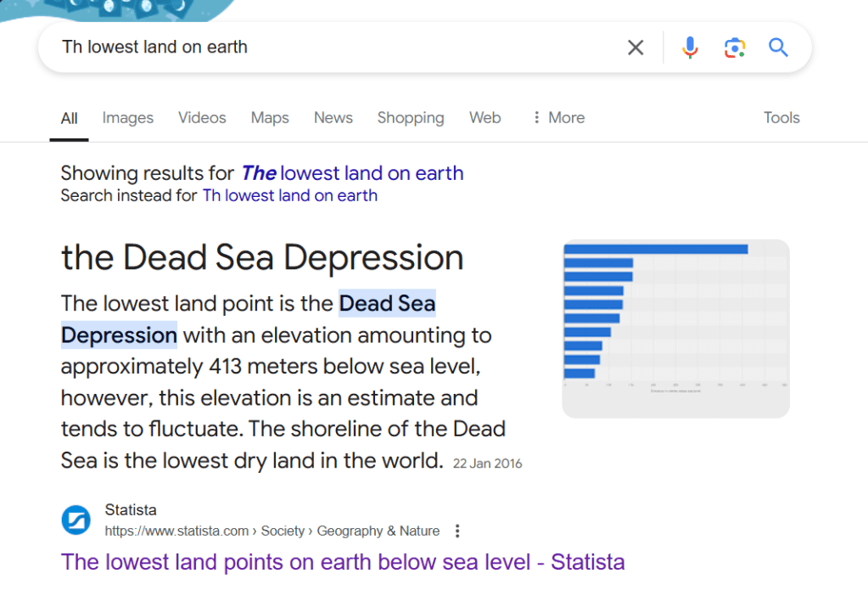Viewport: 868px width, 590px height.
Task: Click the Statista site favicon
Action: point(76,520)
